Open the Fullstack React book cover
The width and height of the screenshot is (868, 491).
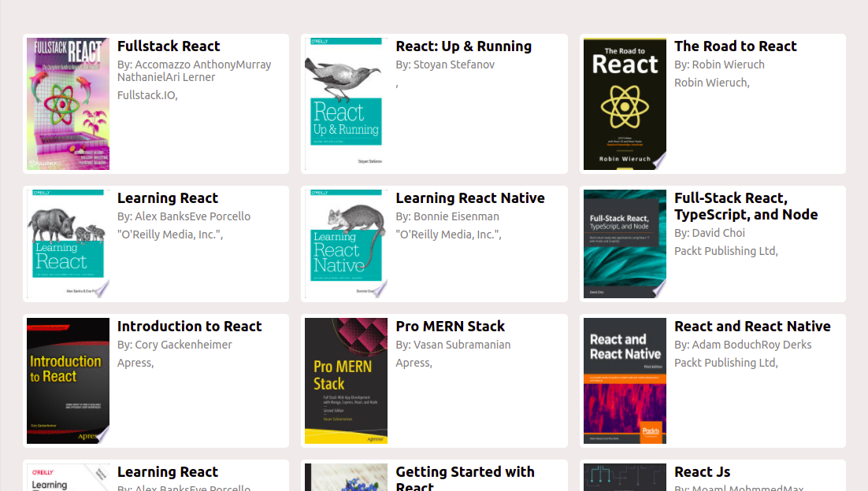coord(68,103)
